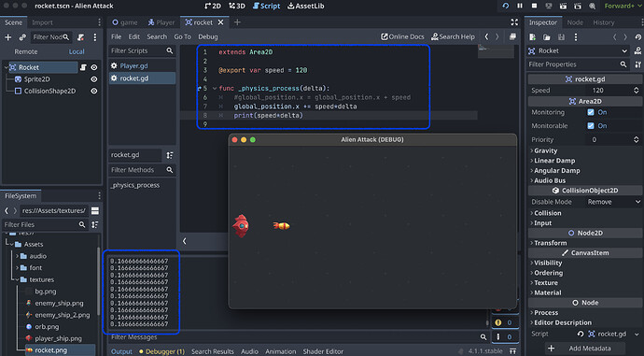Select the Sprite2D node

pos(36,78)
